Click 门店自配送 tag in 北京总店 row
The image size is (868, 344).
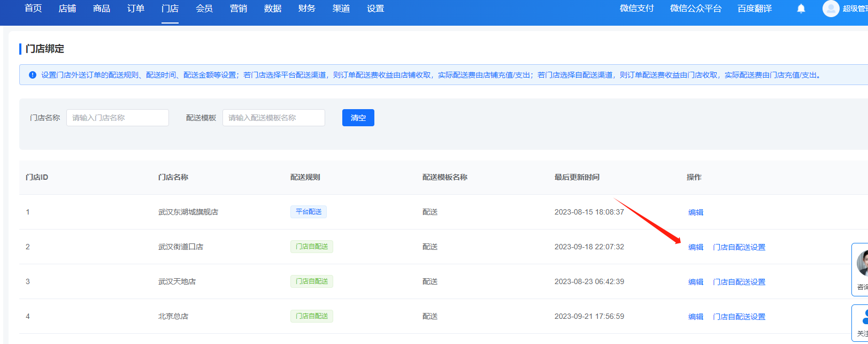click(x=312, y=316)
